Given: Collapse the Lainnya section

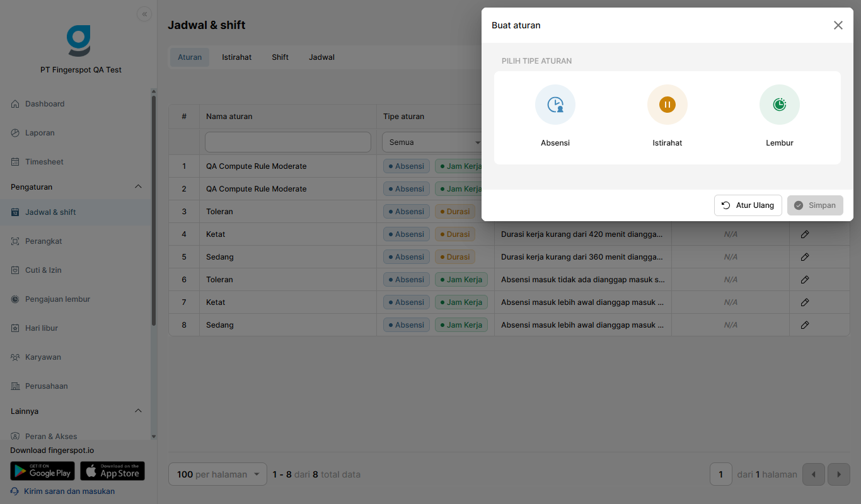Looking at the screenshot, I should click(139, 411).
